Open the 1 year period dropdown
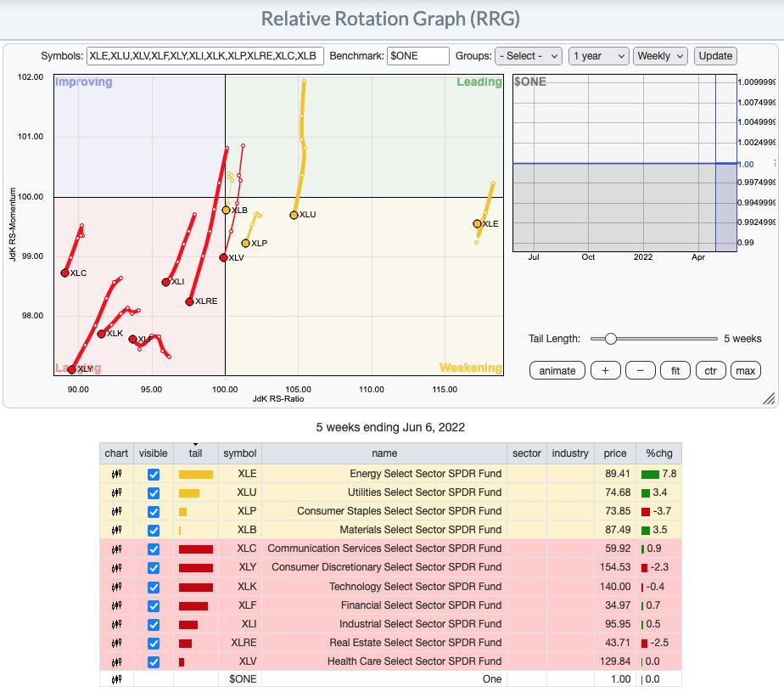Image resolution: width=784 pixels, height=692 pixels. [598, 56]
